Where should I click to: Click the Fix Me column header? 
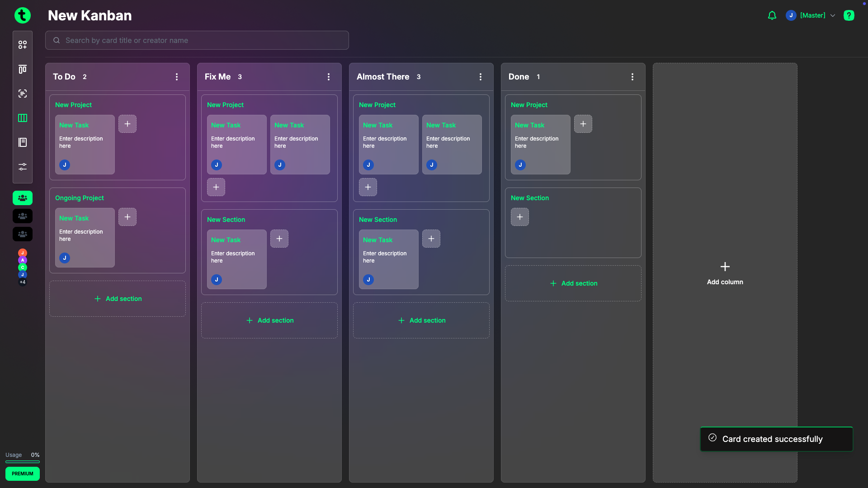217,77
